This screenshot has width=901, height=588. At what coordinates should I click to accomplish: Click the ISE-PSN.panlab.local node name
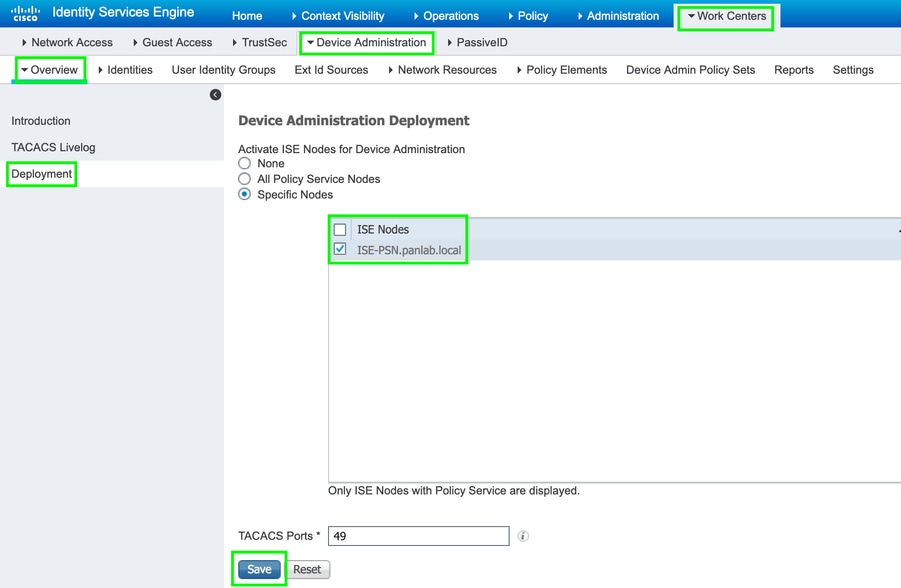(x=409, y=250)
